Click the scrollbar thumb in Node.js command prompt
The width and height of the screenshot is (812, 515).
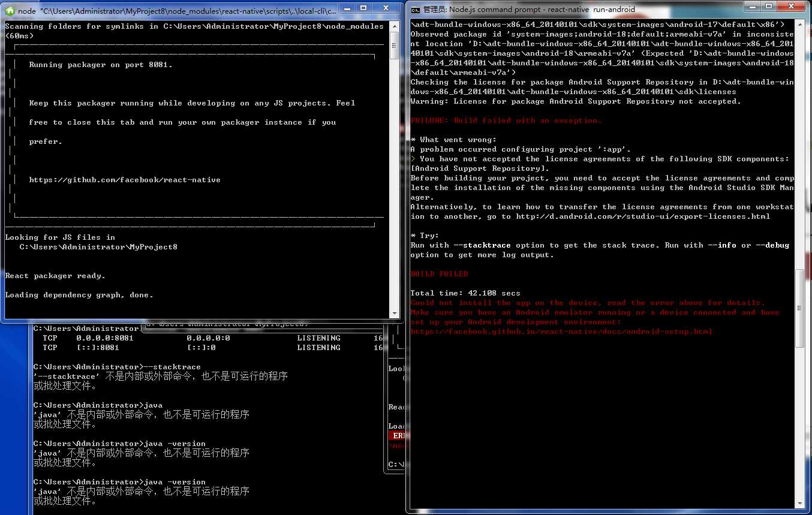coord(800,308)
